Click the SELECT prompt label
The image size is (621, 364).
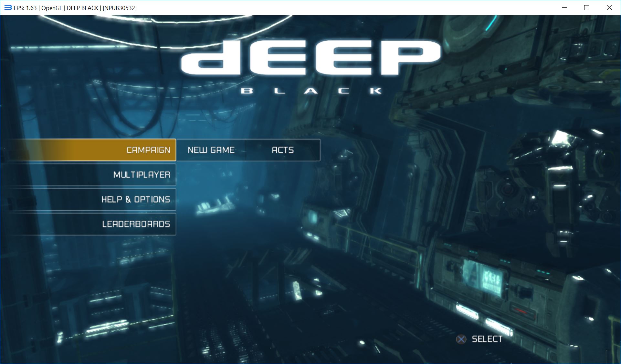(x=487, y=339)
